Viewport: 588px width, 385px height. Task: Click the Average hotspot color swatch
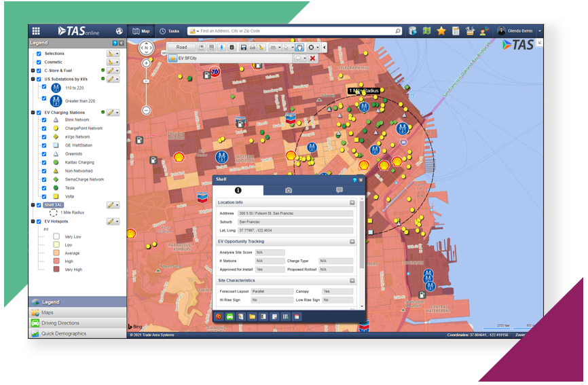(x=56, y=253)
